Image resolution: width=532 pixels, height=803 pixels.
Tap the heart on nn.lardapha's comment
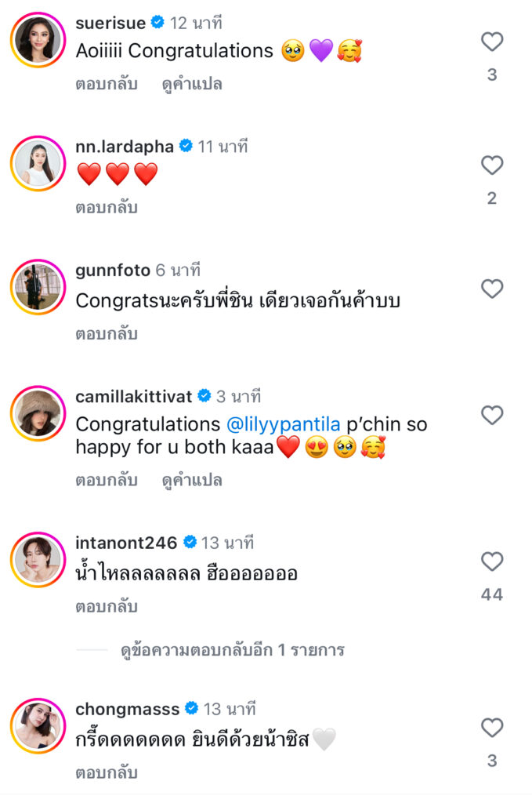coord(491,165)
